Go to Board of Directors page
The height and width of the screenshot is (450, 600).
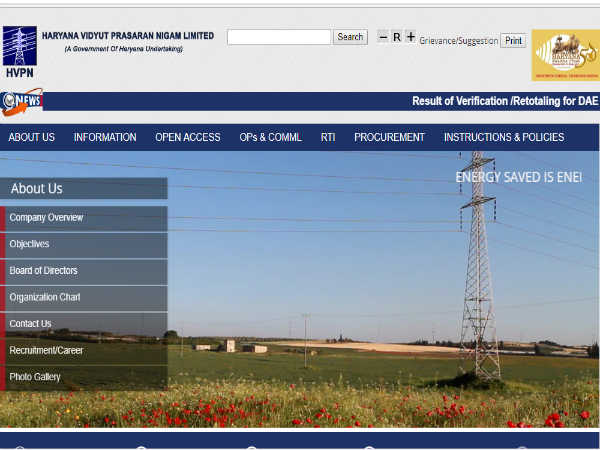[43, 271]
